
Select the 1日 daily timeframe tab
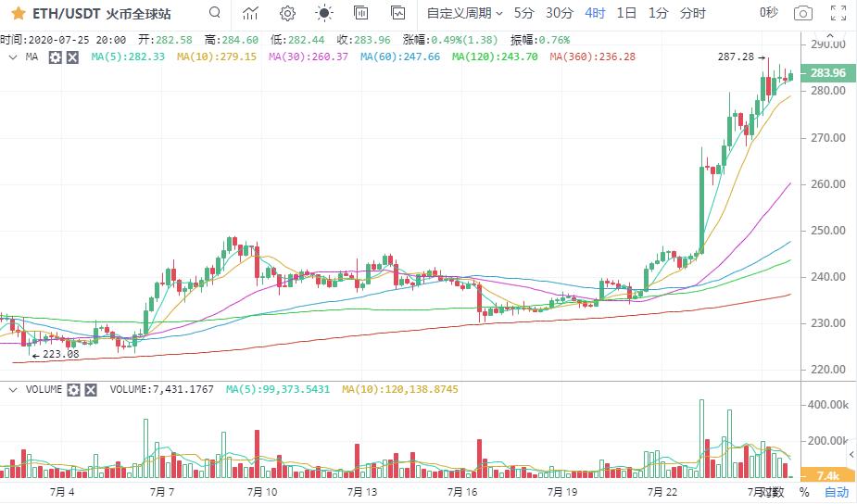tap(627, 13)
